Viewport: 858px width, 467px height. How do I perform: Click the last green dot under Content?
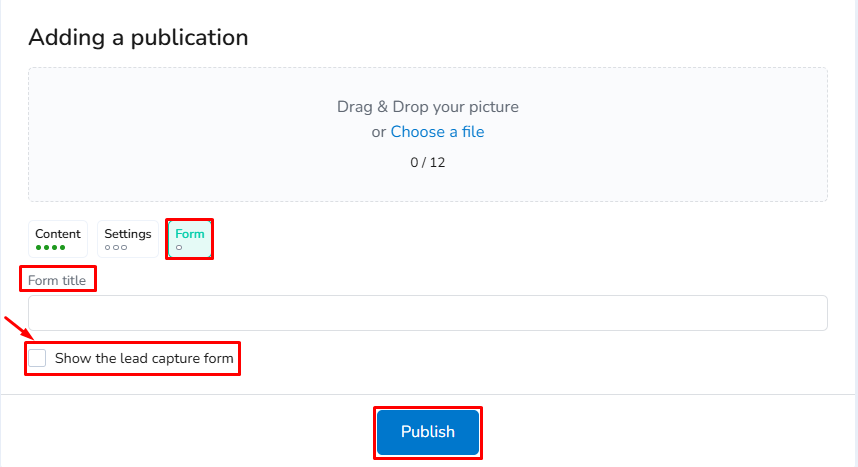click(x=62, y=247)
